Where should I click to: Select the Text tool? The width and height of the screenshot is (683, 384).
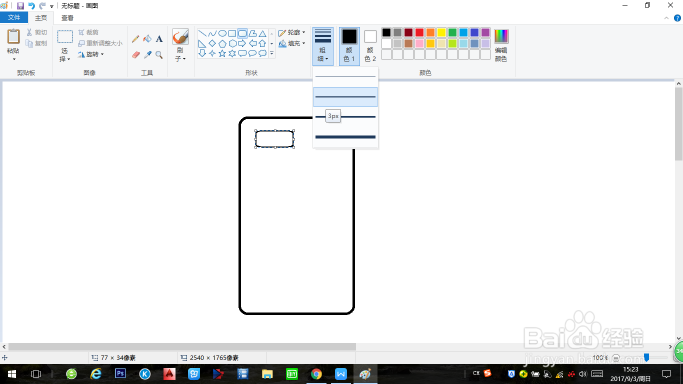(x=159, y=39)
